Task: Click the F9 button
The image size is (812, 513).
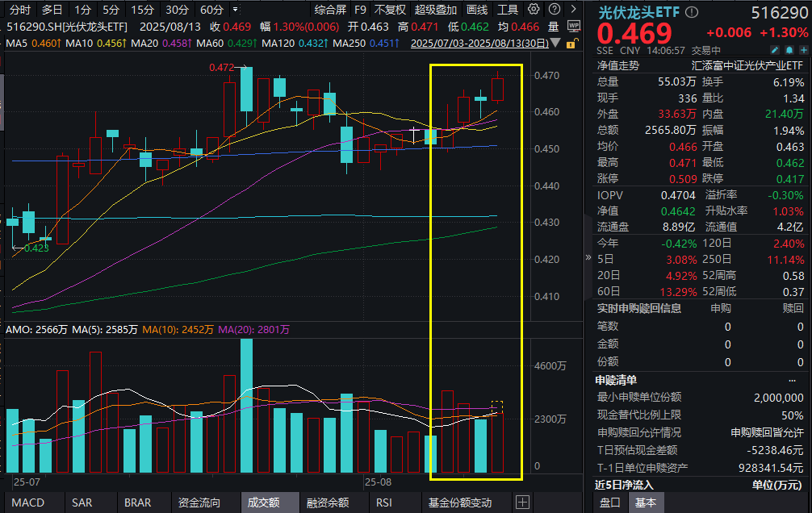Action: point(360,10)
